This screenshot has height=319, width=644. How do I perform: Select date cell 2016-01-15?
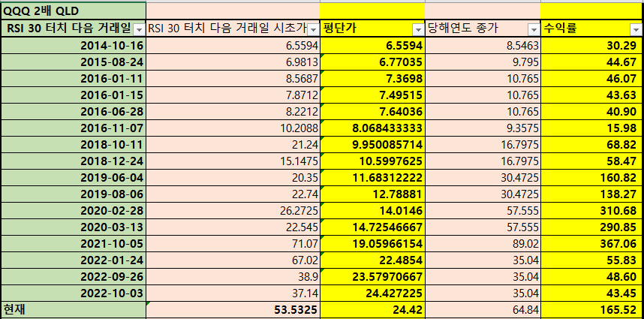tap(74, 95)
